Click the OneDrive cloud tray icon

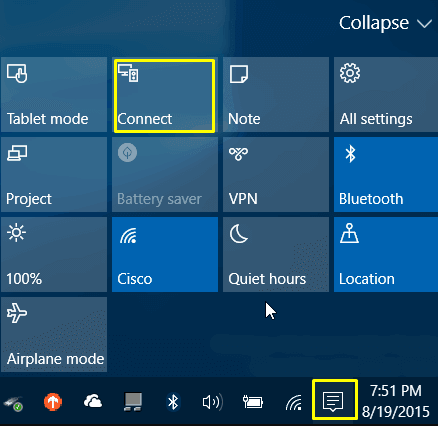coord(93,401)
